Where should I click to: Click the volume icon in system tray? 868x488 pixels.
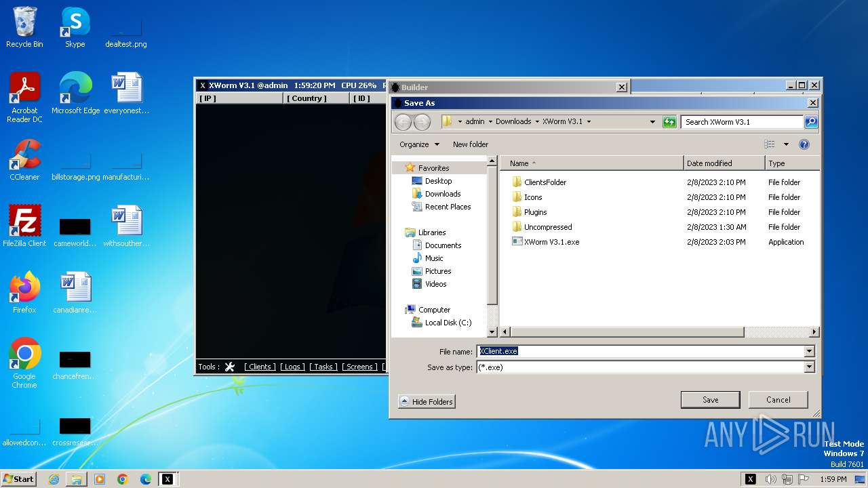pyautogui.click(x=770, y=479)
